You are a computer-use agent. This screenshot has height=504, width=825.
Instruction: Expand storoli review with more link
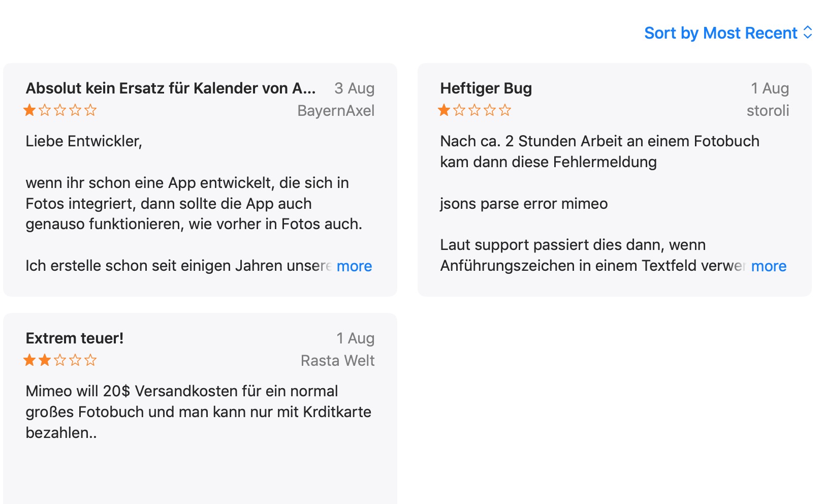pyautogui.click(x=769, y=266)
